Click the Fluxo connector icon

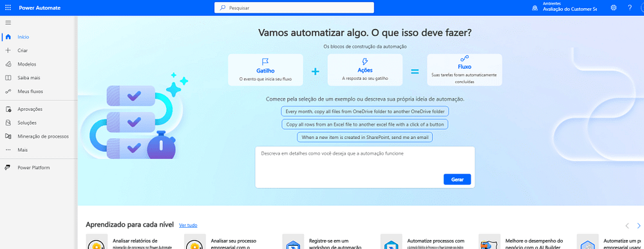(x=464, y=59)
